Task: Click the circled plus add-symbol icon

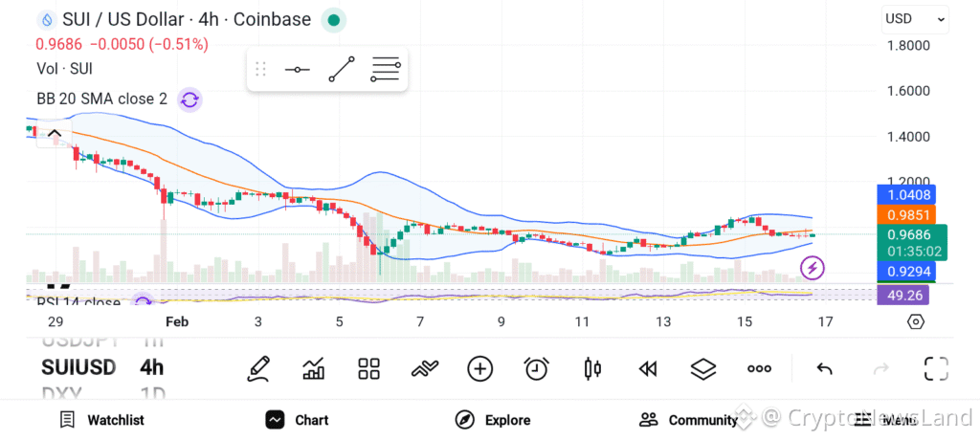Action: click(479, 368)
